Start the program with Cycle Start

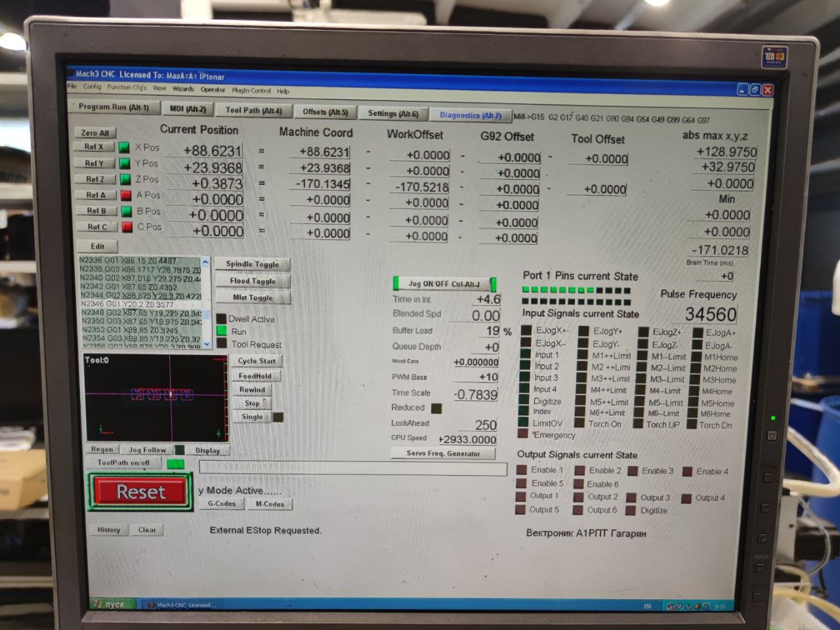257,361
